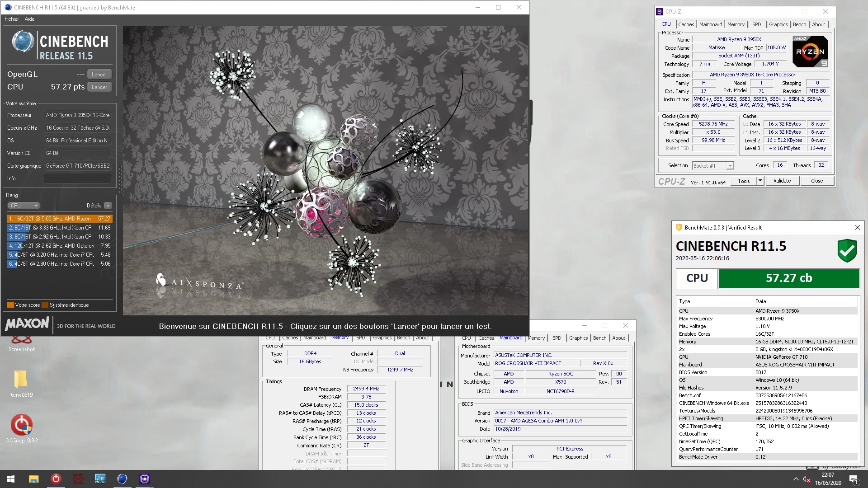
Task: Click the ROG CROSSHAIR VIII IMPACT model field
Action: click(x=536, y=363)
